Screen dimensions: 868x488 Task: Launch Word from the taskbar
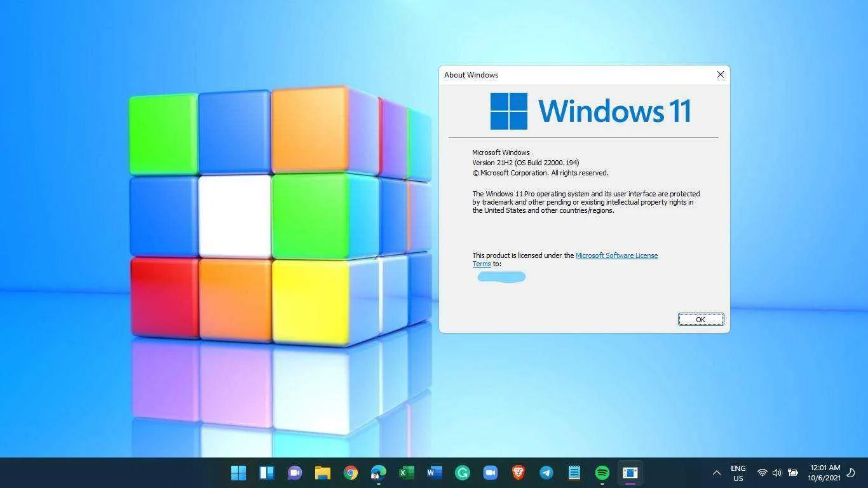[x=435, y=473]
